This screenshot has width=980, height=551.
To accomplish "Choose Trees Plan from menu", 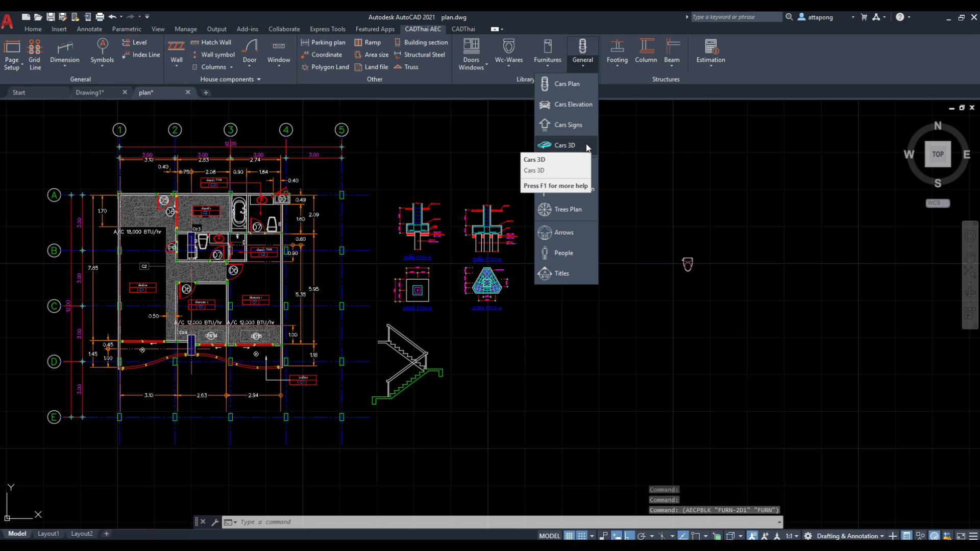I will coord(566,210).
